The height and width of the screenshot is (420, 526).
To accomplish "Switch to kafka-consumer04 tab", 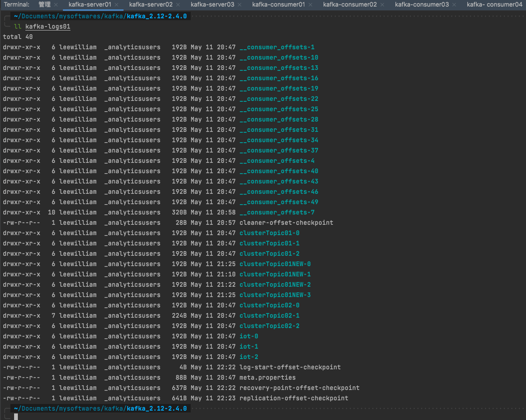I will click(x=494, y=5).
